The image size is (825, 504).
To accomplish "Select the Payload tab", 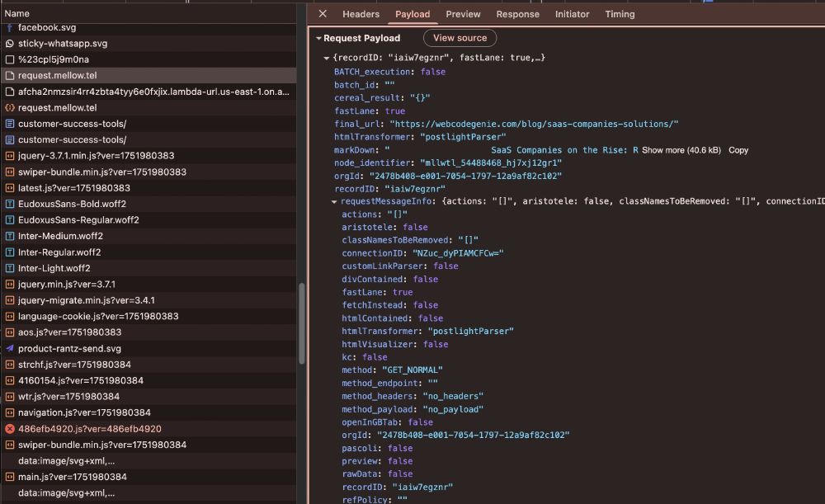I will 412,14.
